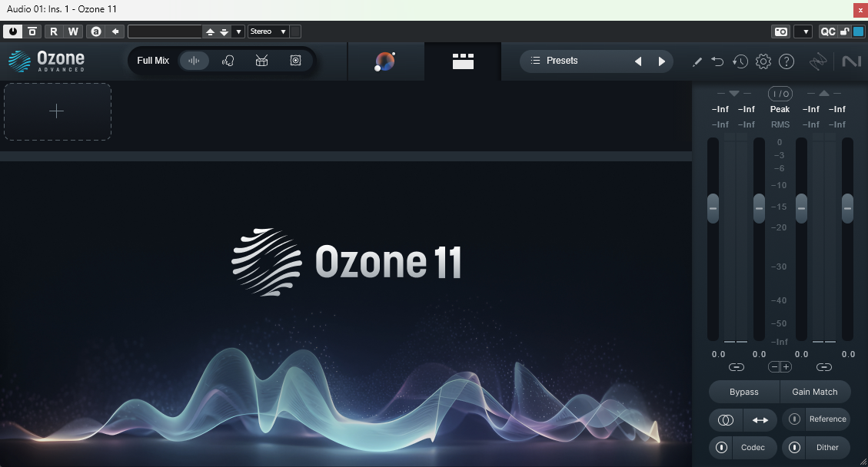Click the Gain Match button
Viewport: 868px width, 467px height.
coord(815,392)
